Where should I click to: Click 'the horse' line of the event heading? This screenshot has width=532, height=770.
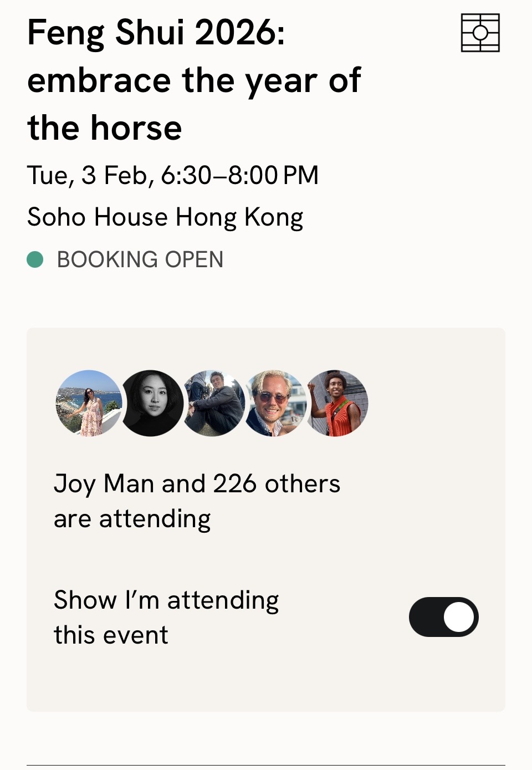pos(105,128)
